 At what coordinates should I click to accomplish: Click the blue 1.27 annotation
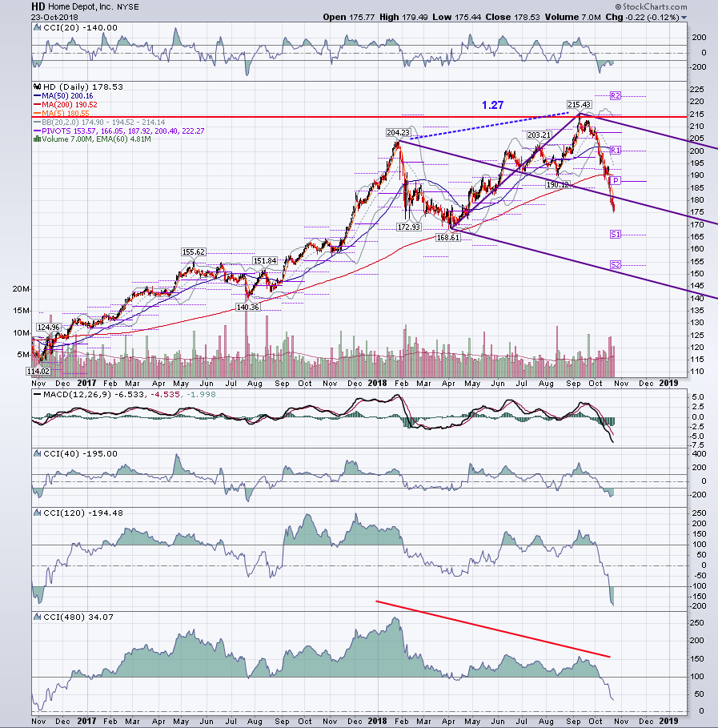pyautogui.click(x=492, y=106)
